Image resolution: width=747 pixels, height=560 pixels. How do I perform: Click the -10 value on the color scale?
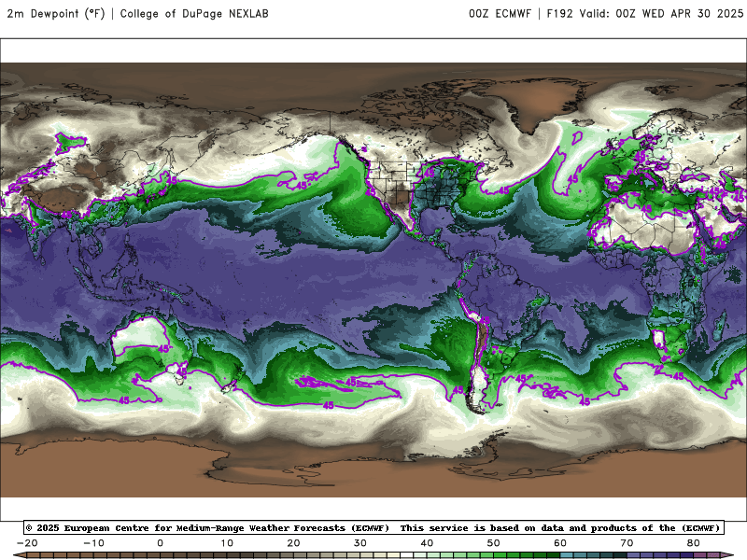(93, 543)
